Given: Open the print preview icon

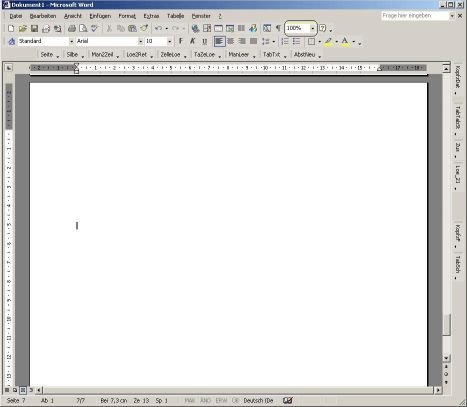Looking at the screenshot, I should (83, 28).
